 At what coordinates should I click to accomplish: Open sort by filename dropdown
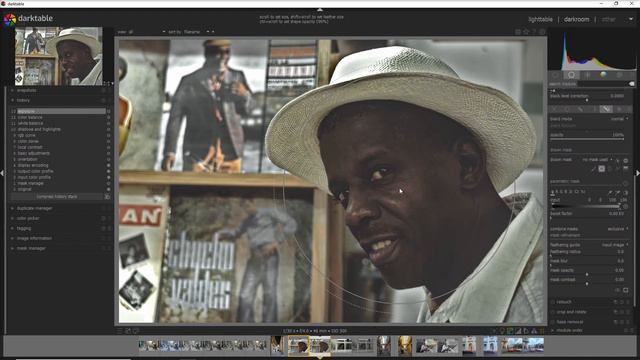[191, 32]
